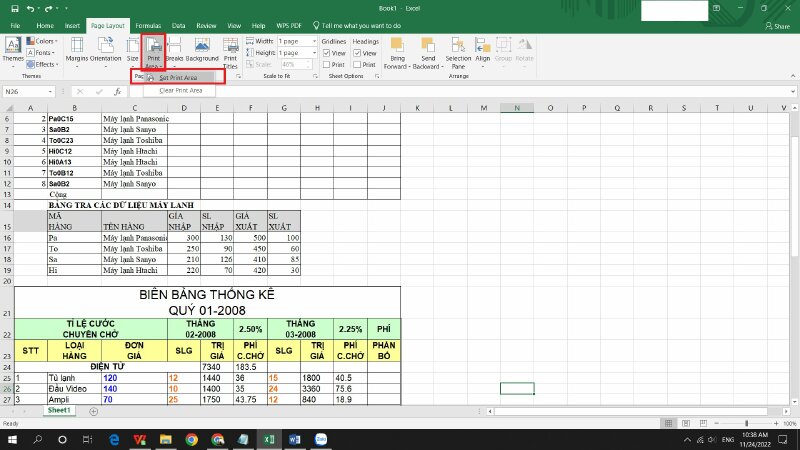Open the theme Fonts dropdown
The height and width of the screenshot is (450, 800).
(x=41, y=53)
